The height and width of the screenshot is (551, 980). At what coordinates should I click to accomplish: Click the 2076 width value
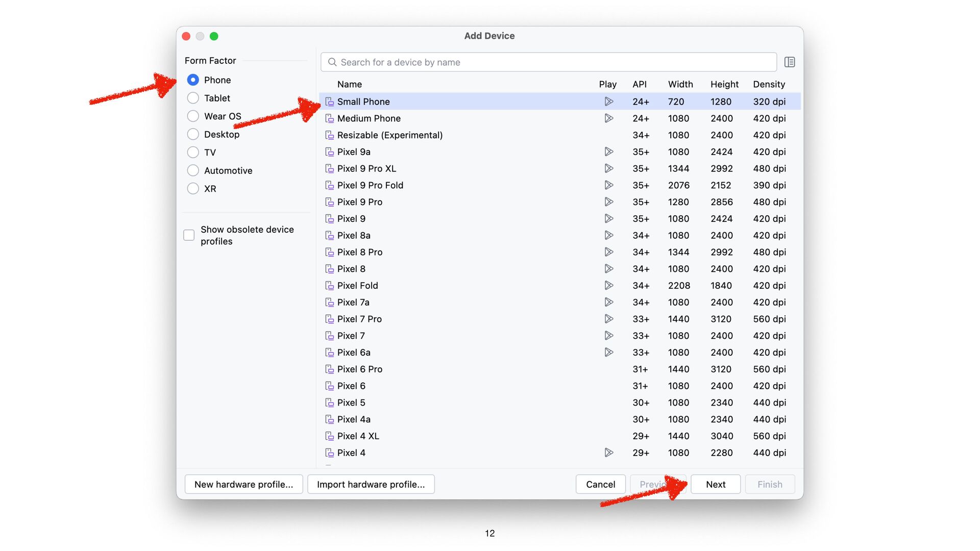point(678,185)
